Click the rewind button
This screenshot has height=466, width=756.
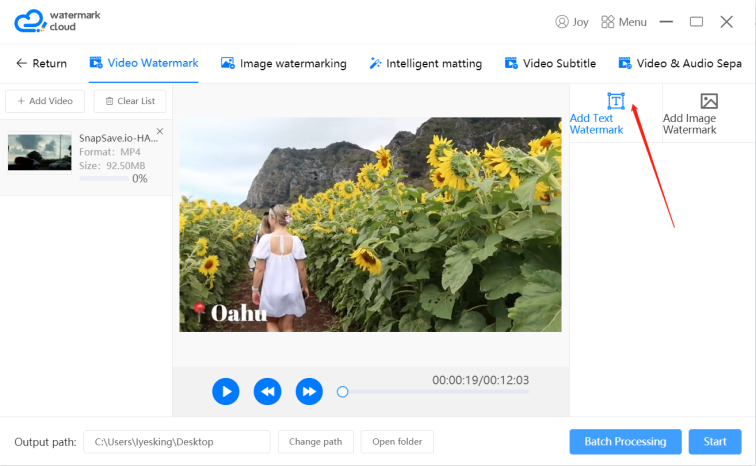268,391
